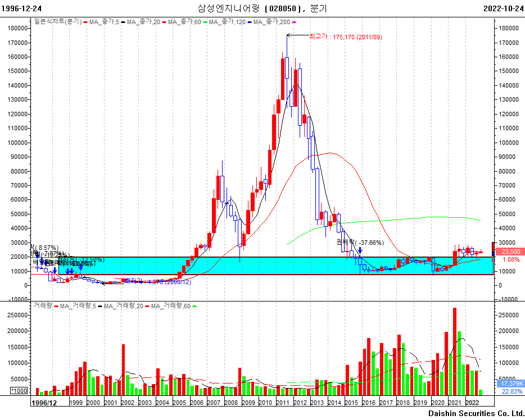This screenshot has width=525, height=420.
Task: Click the black marker in the volume legend
Action: [x=100, y=307]
